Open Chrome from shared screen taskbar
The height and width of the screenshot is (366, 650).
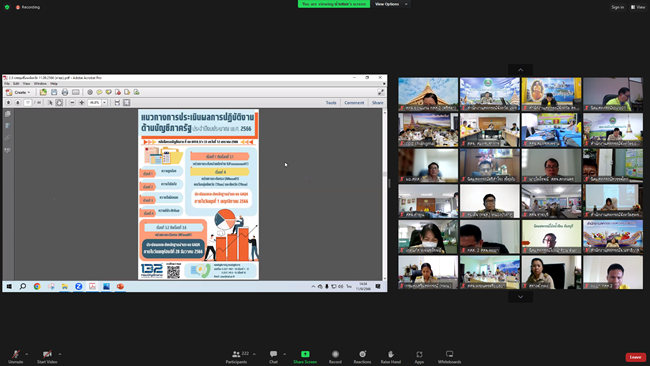(37, 286)
